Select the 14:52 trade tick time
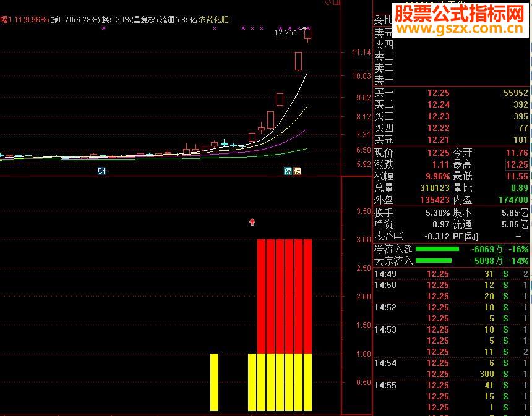The width and height of the screenshot is (532, 416). click(x=385, y=307)
